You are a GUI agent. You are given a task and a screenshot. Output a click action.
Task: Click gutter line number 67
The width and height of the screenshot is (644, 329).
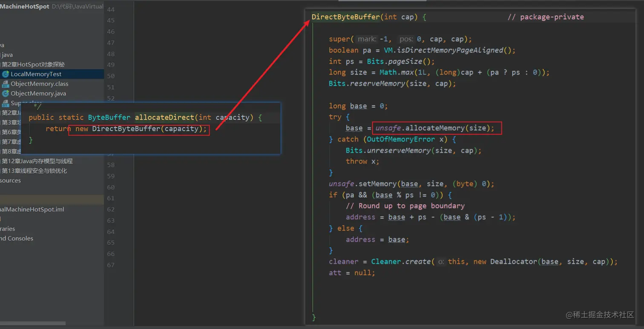[111, 265]
